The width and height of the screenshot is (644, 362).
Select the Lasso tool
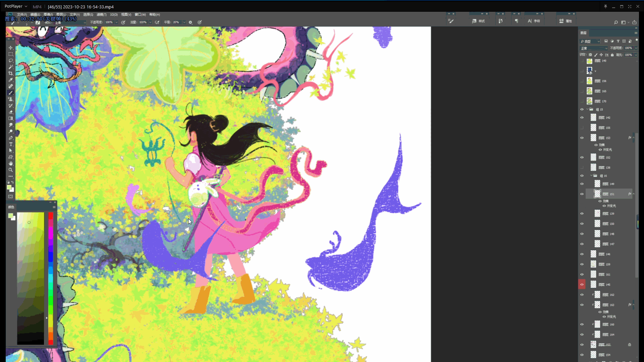click(11, 60)
